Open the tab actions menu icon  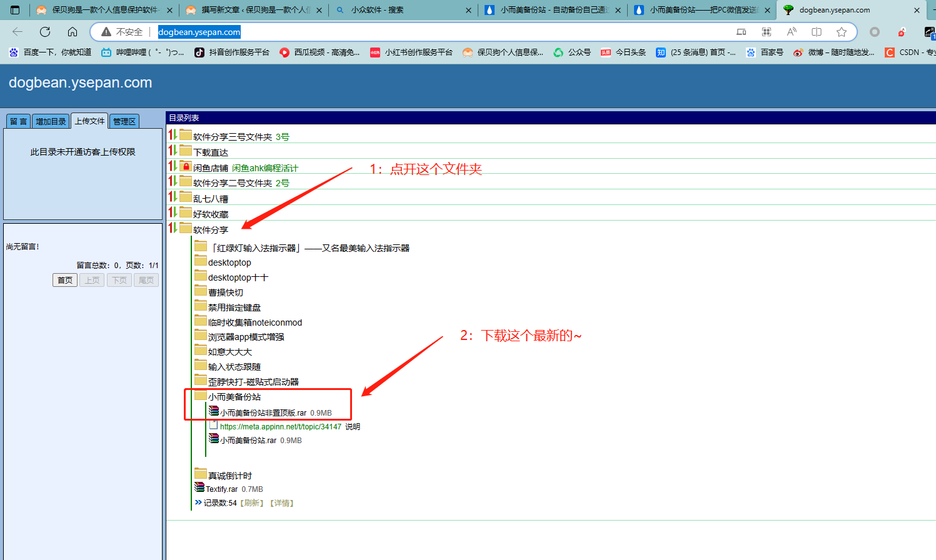tap(16, 10)
